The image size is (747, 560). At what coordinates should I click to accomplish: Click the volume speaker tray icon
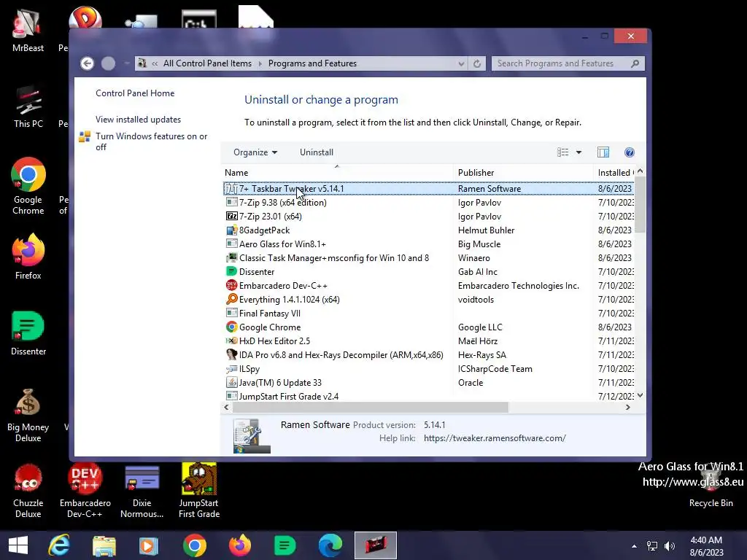pos(670,546)
